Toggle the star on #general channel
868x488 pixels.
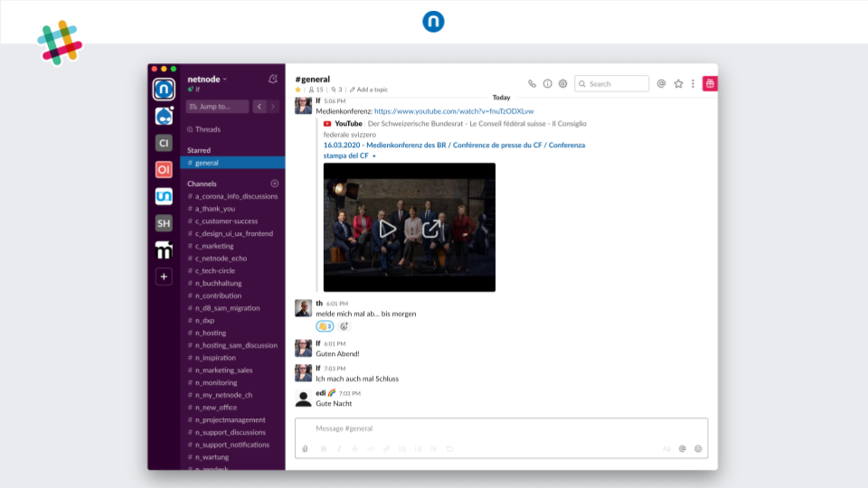(x=298, y=89)
